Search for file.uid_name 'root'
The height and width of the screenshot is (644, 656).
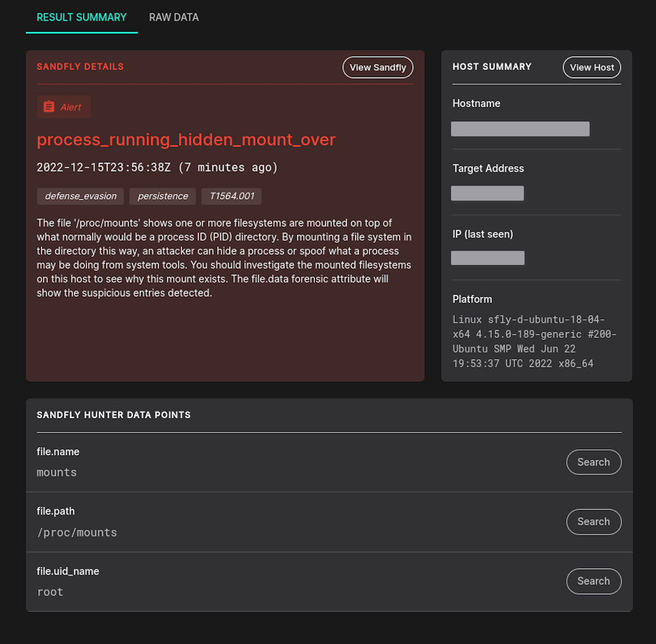(x=594, y=581)
